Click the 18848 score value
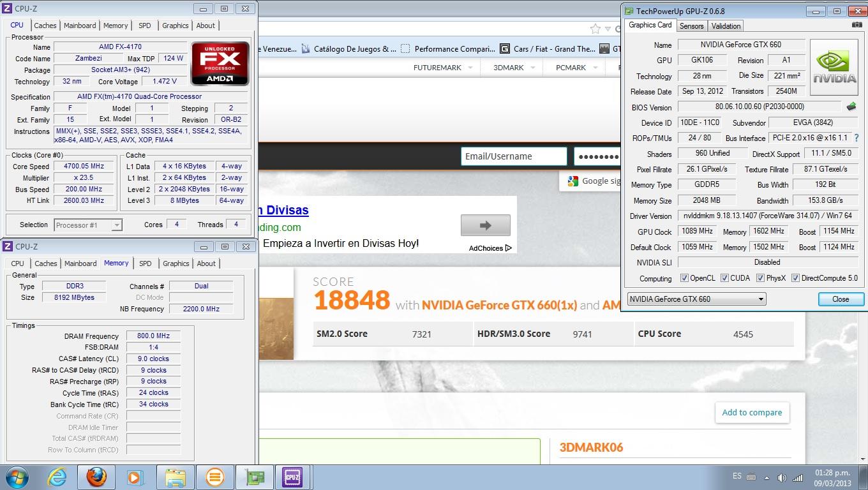The height and width of the screenshot is (490, 868). [352, 301]
